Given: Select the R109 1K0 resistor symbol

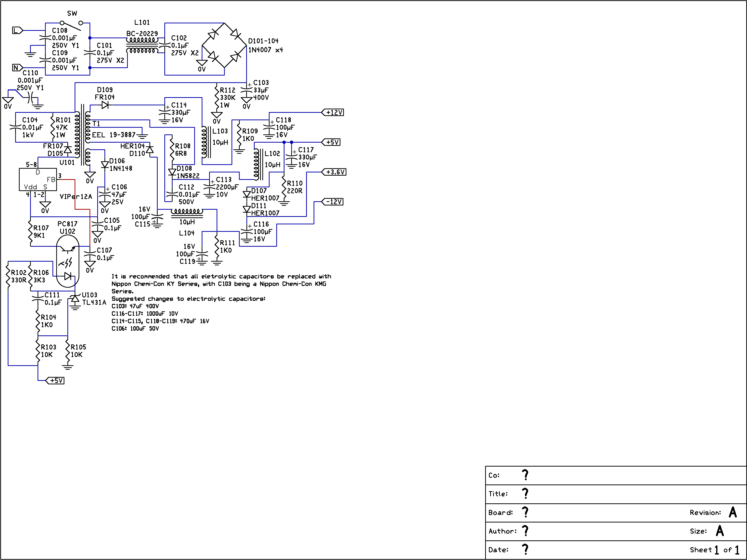Looking at the screenshot, I should pos(239,135).
